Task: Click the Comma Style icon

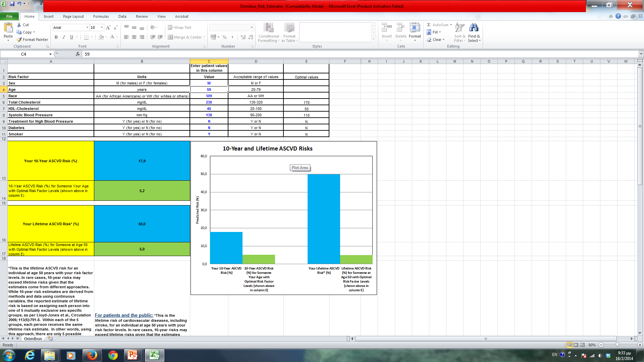Action: [x=232, y=37]
